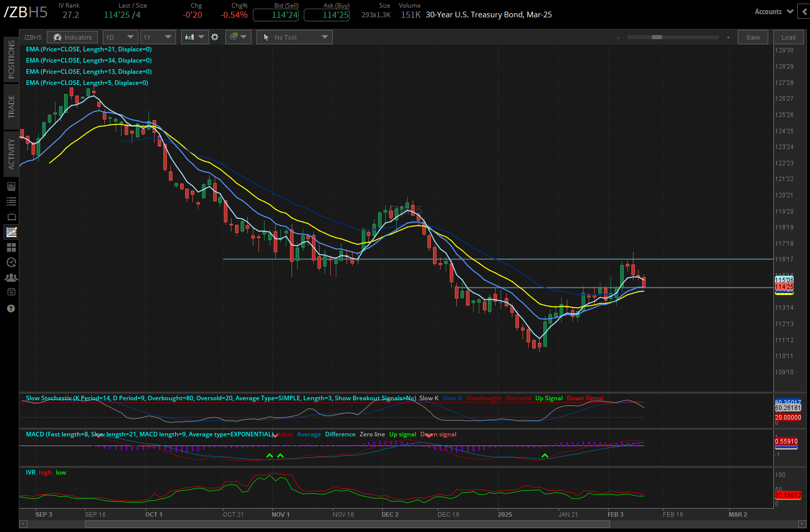Click the red 114'25 last price marker
The width and height of the screenshot is (810, 532).
coord(784,287)
